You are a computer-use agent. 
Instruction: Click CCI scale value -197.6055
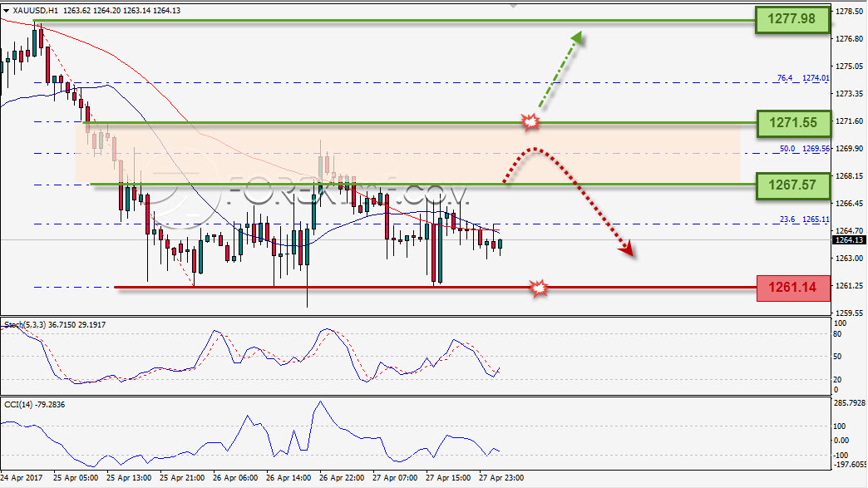click(x=850, y=464)
